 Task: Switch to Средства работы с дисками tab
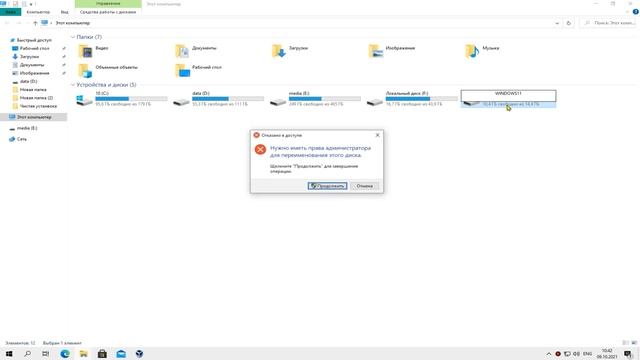pos(108,12)
